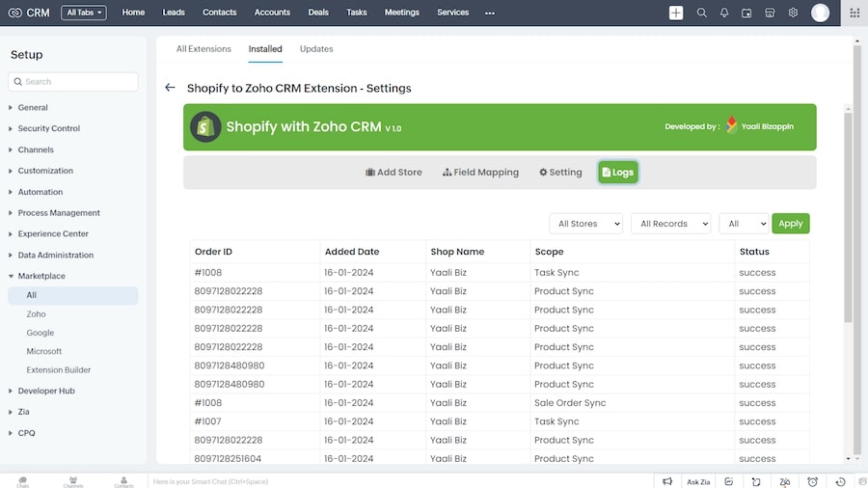
Task: Expand the Zia section
Action: coord(23,412)
